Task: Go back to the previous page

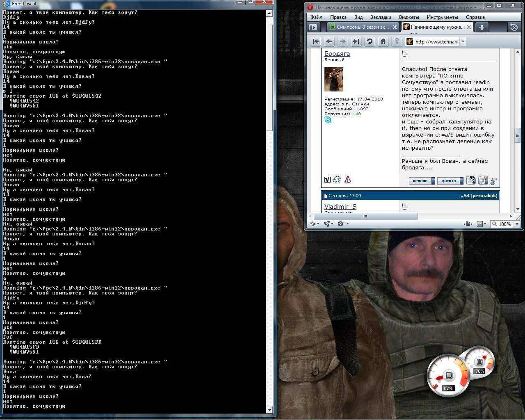Action: point(329,41)
